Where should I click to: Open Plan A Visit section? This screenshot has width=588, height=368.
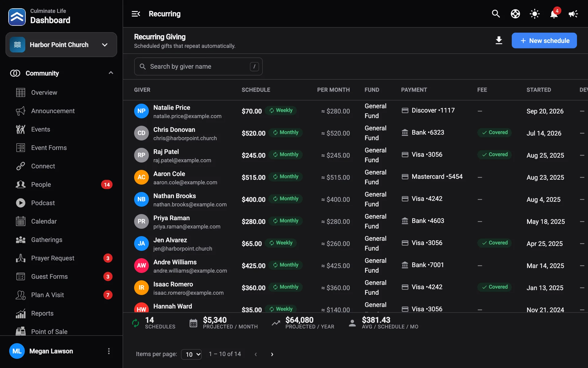(x=61, y=295)
